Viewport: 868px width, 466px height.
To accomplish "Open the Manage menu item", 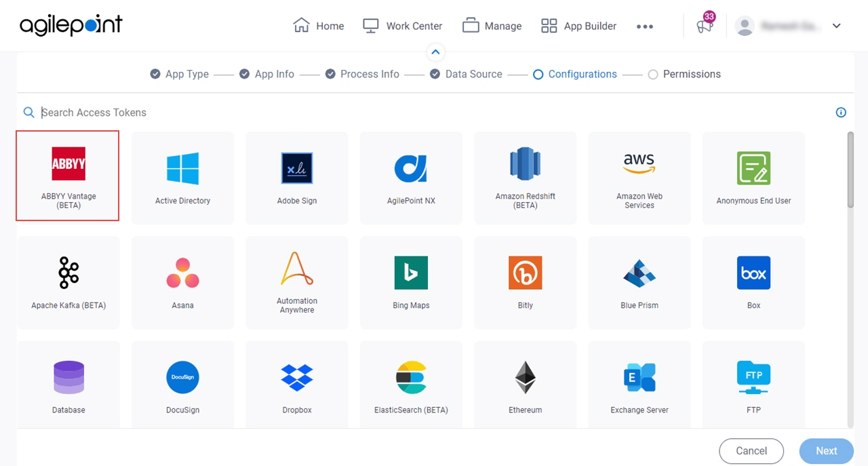I will (492, 26).
